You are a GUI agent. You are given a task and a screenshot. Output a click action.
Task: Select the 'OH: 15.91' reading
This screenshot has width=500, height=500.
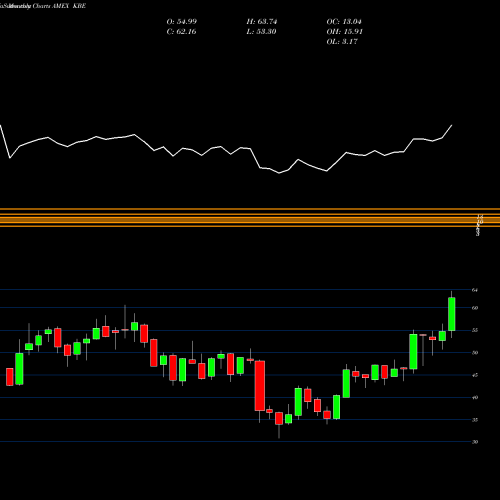pos(345,32)
